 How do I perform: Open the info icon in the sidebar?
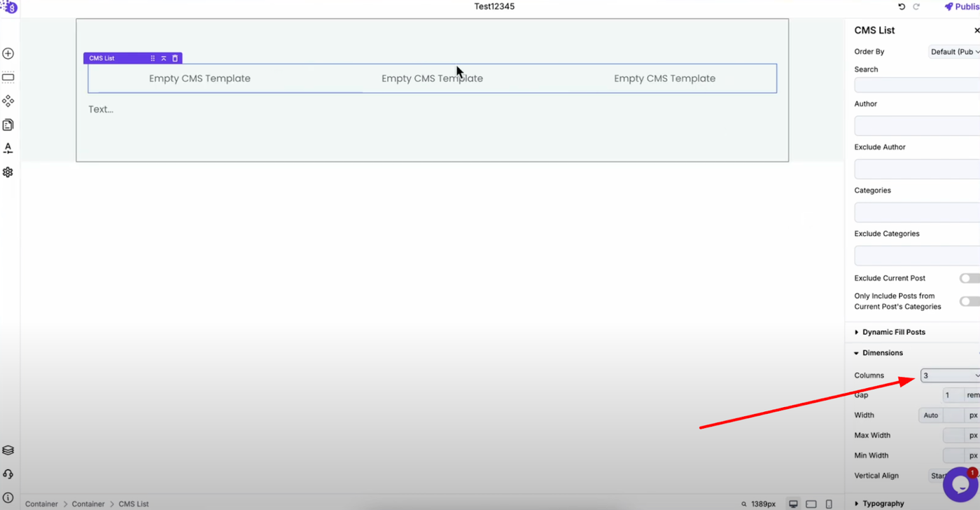tap(8, 498)
